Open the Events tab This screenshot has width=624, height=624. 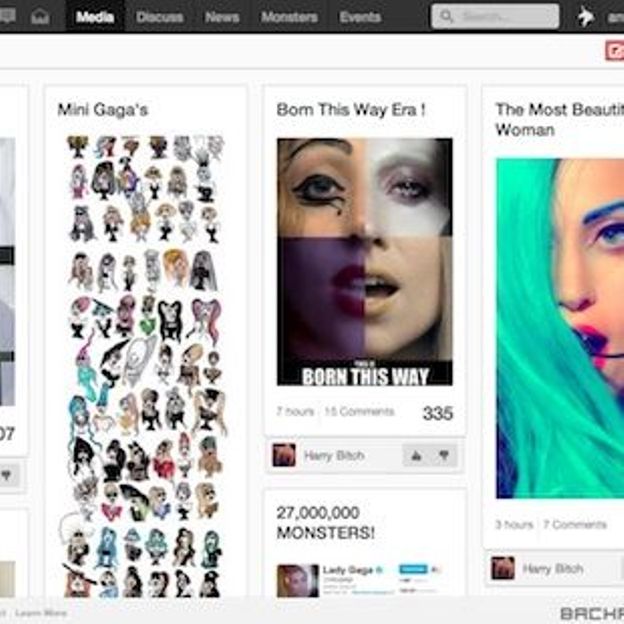tap(360, 17)
